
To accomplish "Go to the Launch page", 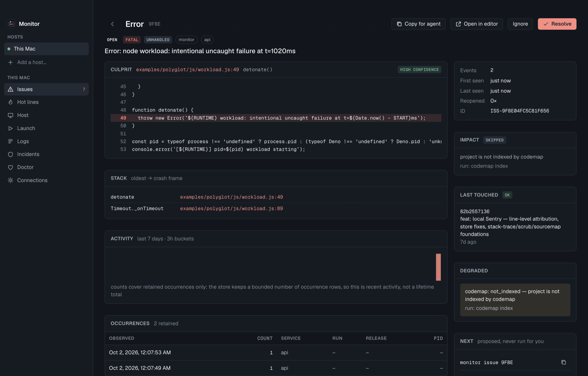I will pyautogui.click(x=46, y=128).
